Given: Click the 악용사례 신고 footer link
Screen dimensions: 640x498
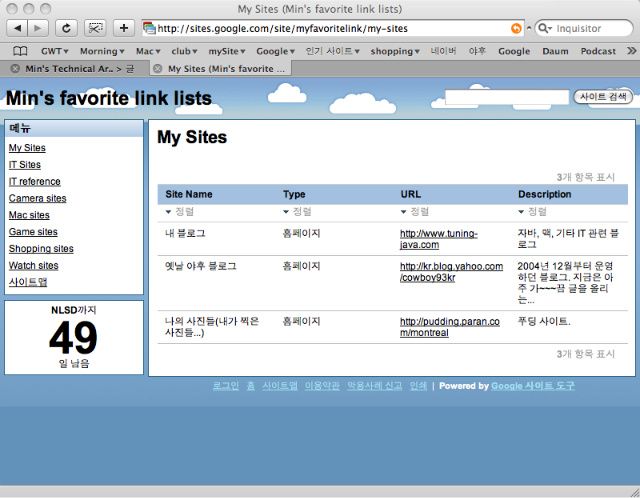Looking at the screenshot, I should (375, 386).
